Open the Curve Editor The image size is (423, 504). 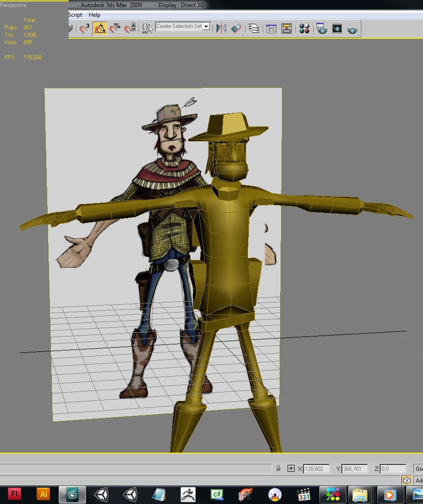271,28
